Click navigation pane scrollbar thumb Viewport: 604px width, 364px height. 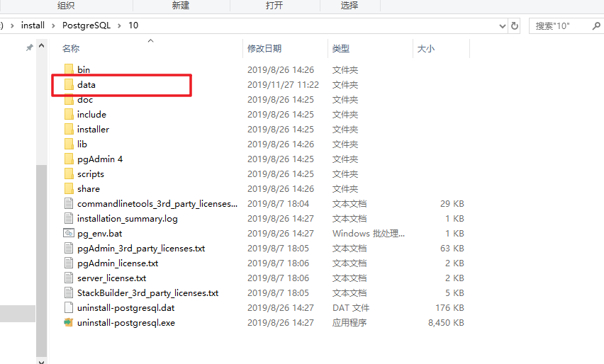42,261
